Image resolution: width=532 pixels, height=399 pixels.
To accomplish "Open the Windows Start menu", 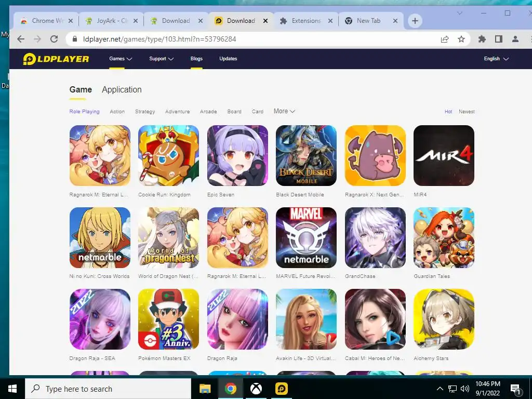I will click(x=12, y=389).
